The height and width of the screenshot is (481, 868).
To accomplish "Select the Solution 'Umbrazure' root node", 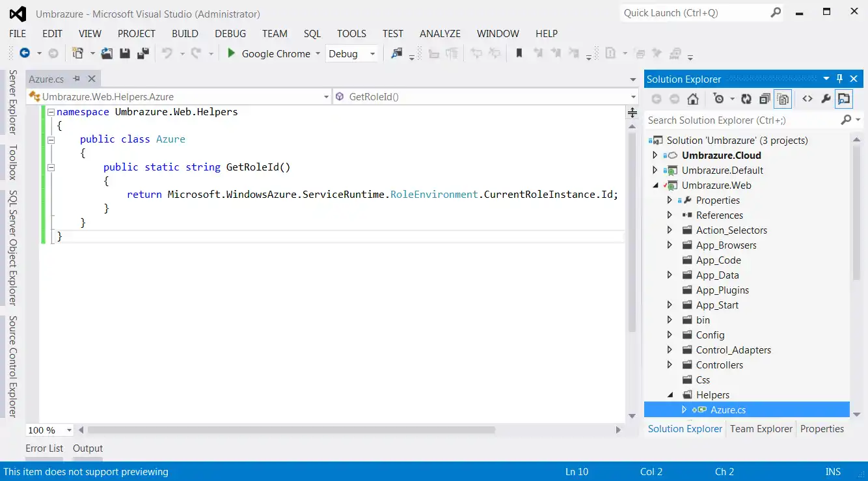I will pos(737,141).
